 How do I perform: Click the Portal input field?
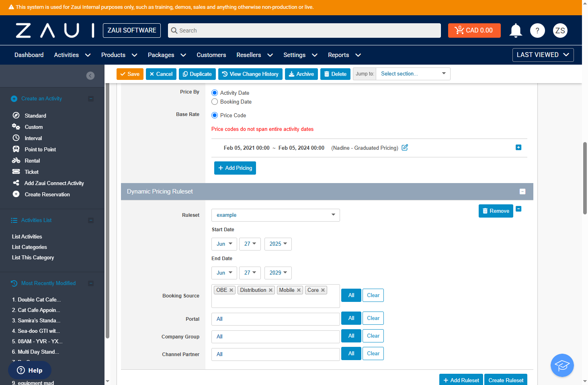(276, 319)
